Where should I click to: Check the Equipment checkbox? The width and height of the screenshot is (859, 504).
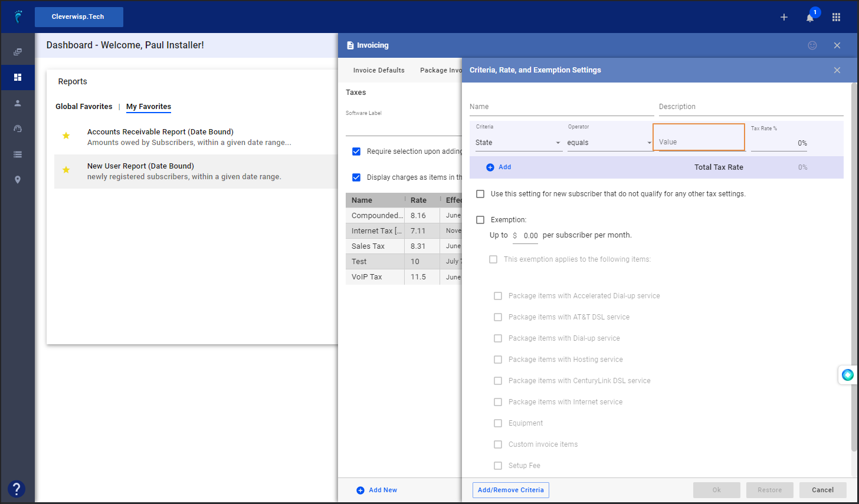(x=498, y=423)
